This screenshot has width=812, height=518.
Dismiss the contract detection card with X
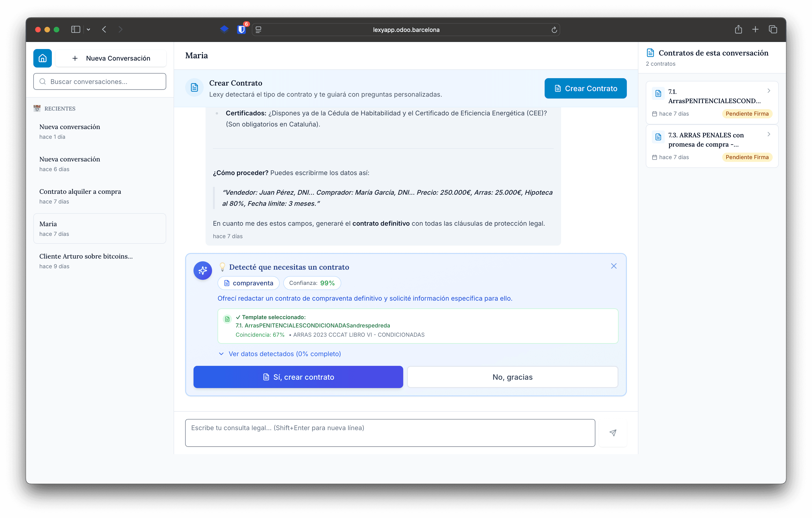[x=614, y=266]
